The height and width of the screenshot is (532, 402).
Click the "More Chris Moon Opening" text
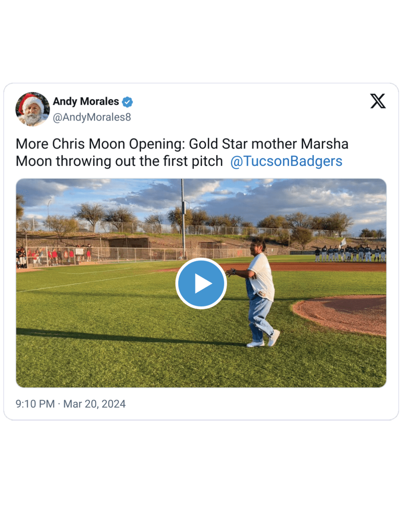coord(100,144)
